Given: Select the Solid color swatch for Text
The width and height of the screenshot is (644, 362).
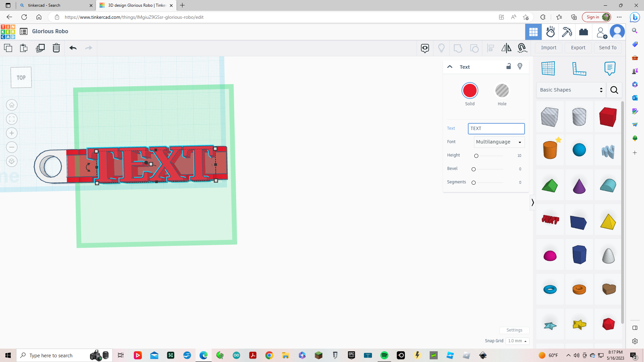Looking at the screenshot, I should pos(470,90).
